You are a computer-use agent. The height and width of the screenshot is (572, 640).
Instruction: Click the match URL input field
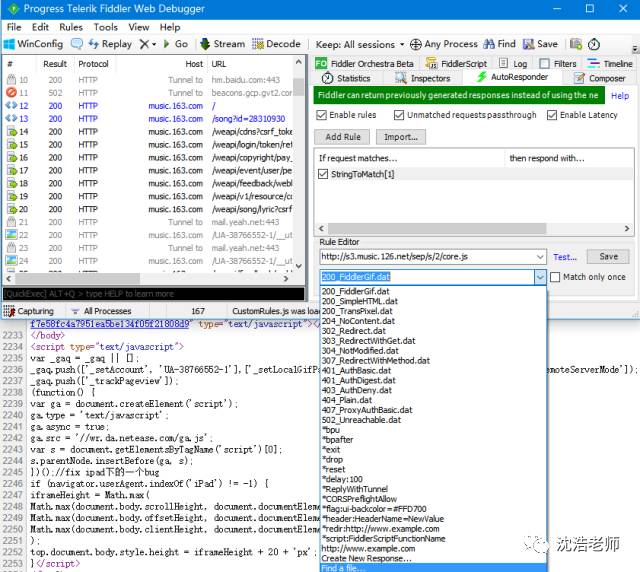coord(427,257)
